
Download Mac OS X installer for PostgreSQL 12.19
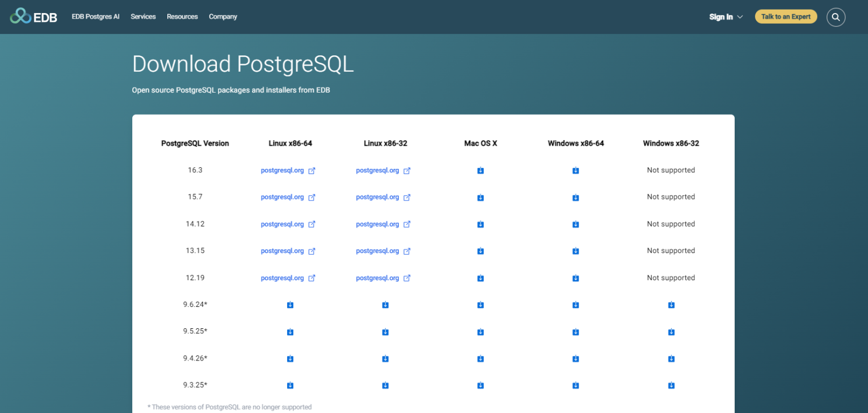(x=480, y=278)
